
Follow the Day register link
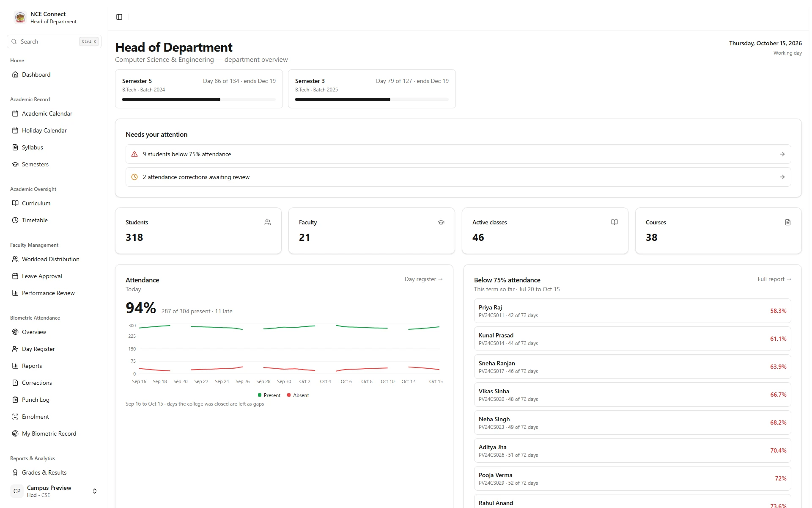[x=423, y=279]
